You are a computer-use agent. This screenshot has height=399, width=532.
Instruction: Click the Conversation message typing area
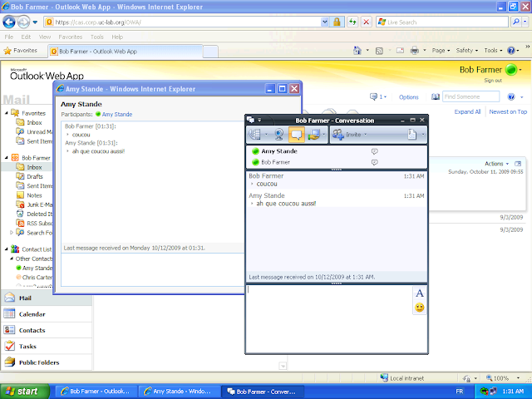(328, 319)
